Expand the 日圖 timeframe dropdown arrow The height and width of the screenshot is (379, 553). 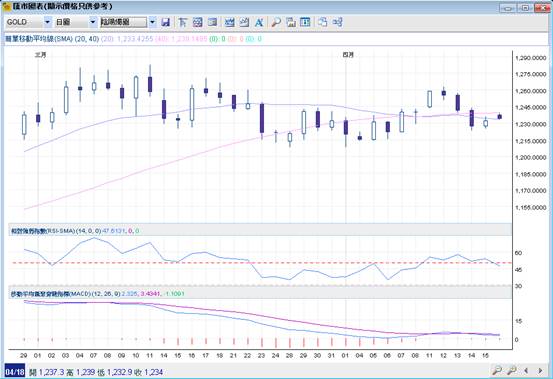93,22
